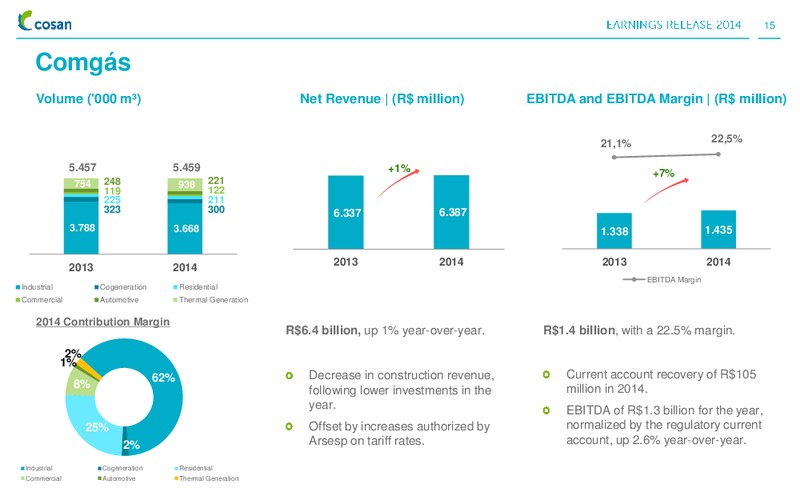The image size is (800, 500).
Task: Select the 'Arsesp on tariff rates.' text line
Action: pos(366,441)
